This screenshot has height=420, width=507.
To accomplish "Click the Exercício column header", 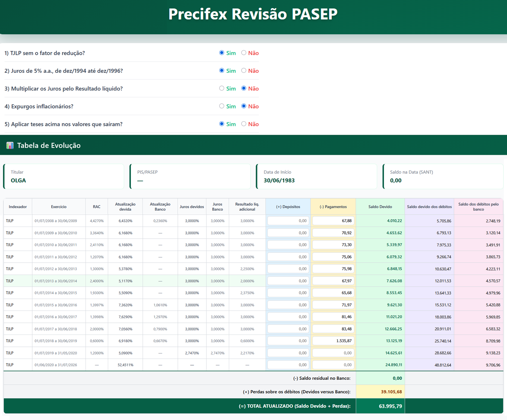I will (x=59, y=207).
